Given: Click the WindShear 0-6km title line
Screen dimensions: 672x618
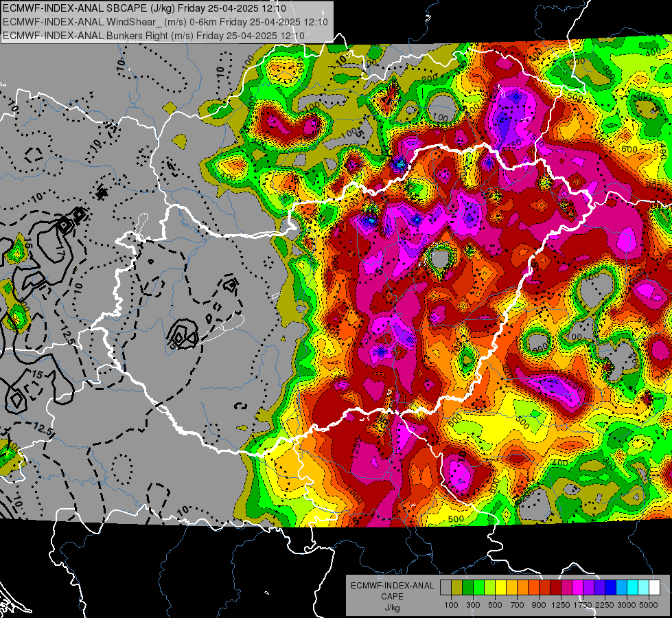Looking at the screenshot, I should click(x=165, y=22).
